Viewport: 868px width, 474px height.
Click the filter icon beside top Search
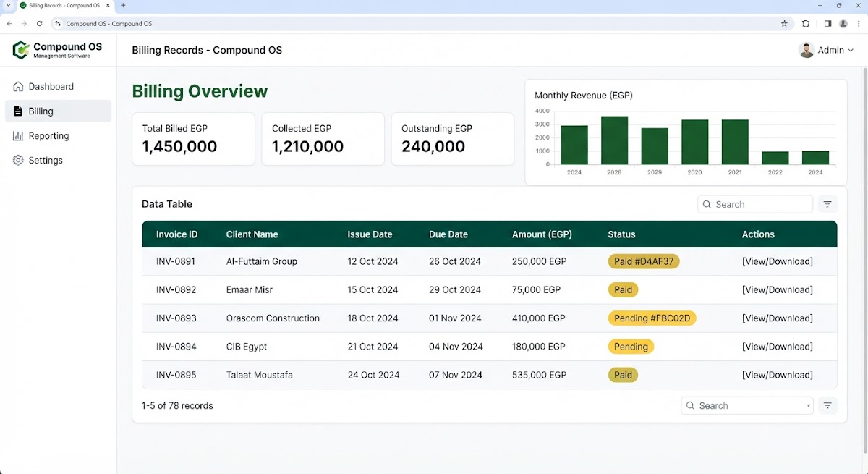tap(827, 204)
